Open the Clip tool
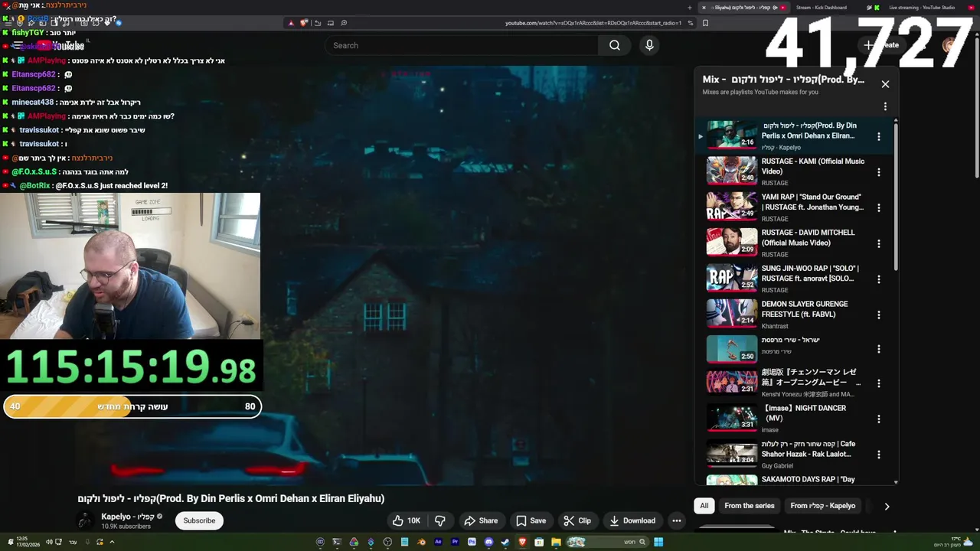This screenshot has height=551, width=980. tap(577, 520)
